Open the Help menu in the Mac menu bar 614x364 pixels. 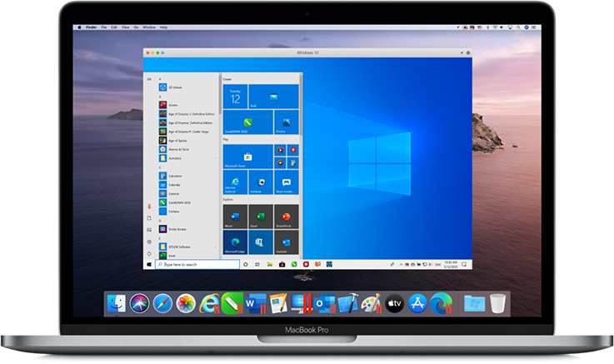[x=163, y=27]
